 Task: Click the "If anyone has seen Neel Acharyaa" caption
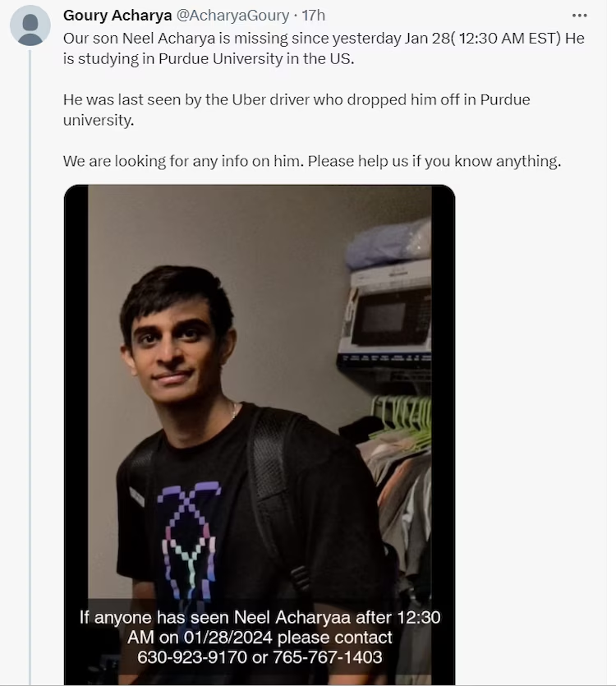point(260,617)
